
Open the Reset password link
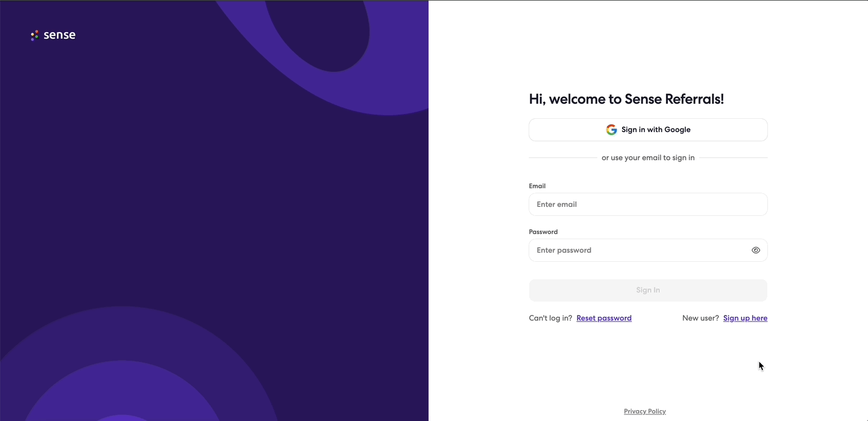pos(604,318)
